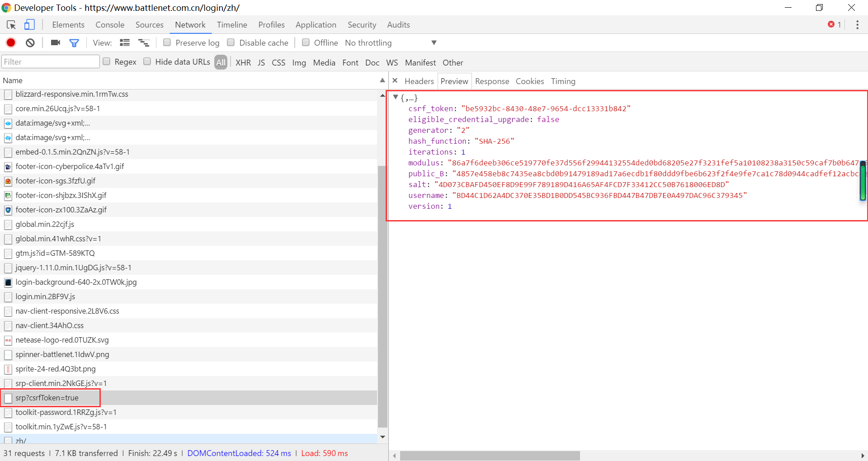Click the preview pane horizontal scrollbar thumb
This screenshot has width=868, height=461.
tap(490, 456)
